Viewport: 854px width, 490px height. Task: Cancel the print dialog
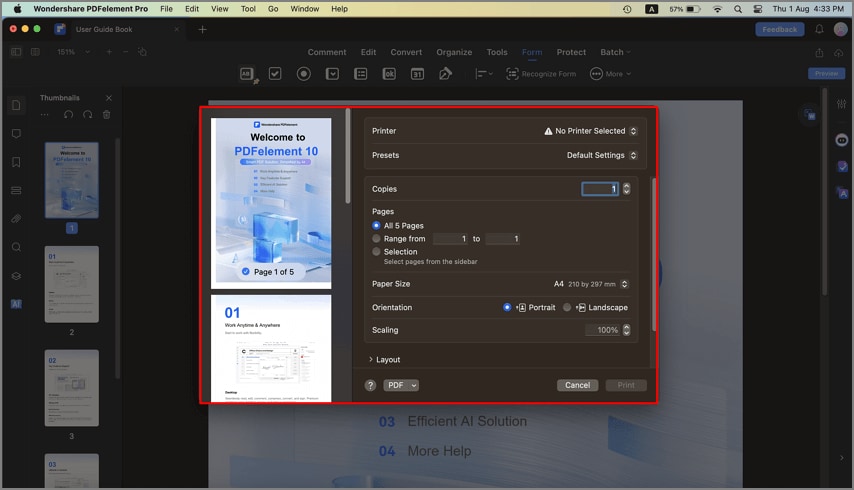click(x=577, y=385)
